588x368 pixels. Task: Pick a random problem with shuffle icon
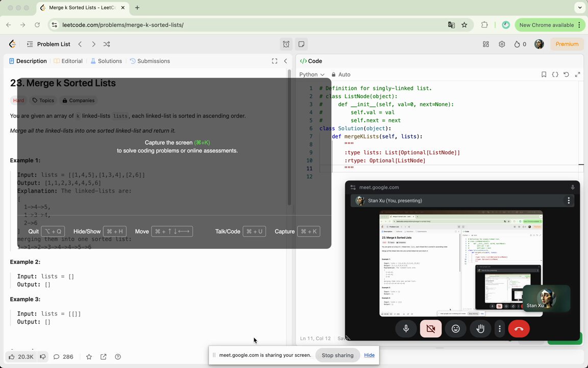pyautogui.click(x=107, y=44)
